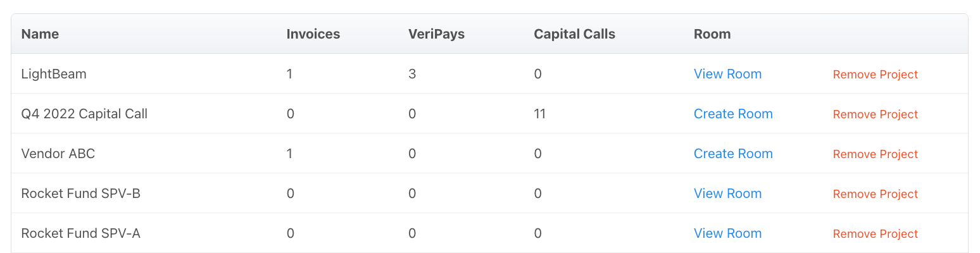Image resolution: width=980 pixels, height=253 pixels.
Task: Click the Invoices column header
Action: click(x=313, y=34)
